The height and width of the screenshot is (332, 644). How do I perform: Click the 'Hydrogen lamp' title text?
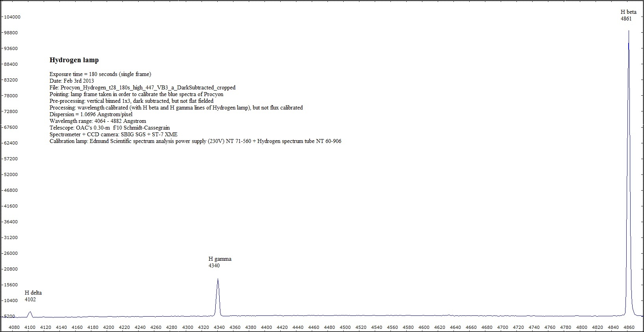pos(74,60)
